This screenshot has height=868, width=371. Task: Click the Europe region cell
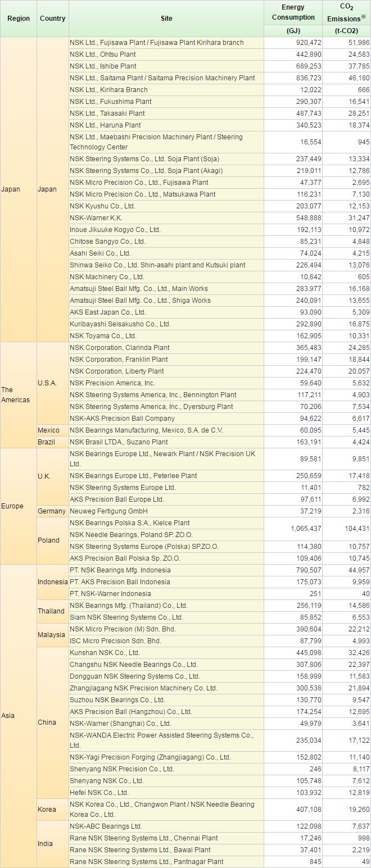coord(18,506)
